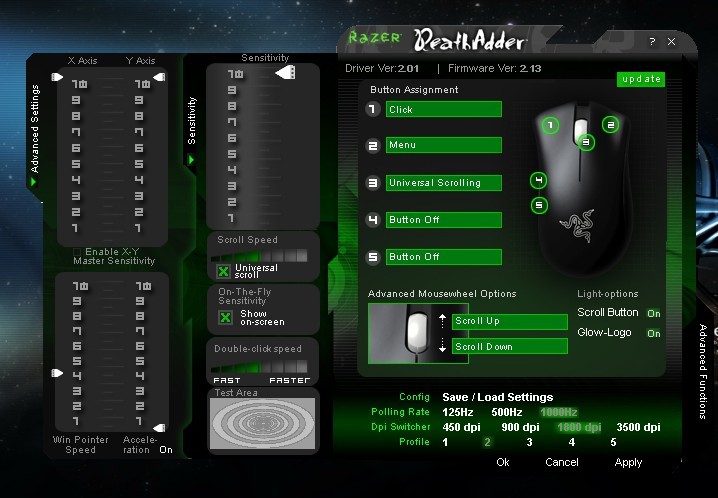Click scroll up arrow icon in mousewheel options
The width and height of the screenshot is (718, 498).
(442, 321)
